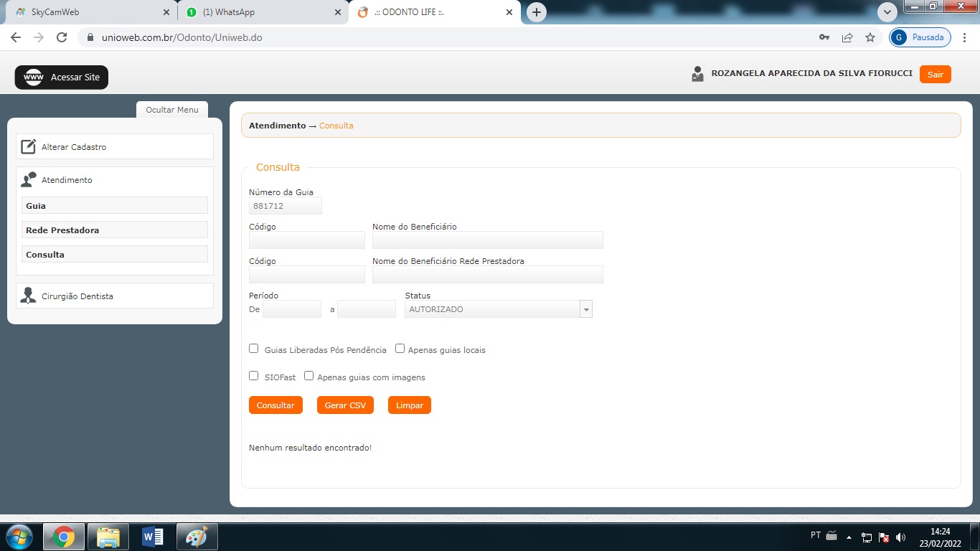Open Rede Prestadora menu item
The width and height of the screenshot is (980, 551).
point(115,230)
